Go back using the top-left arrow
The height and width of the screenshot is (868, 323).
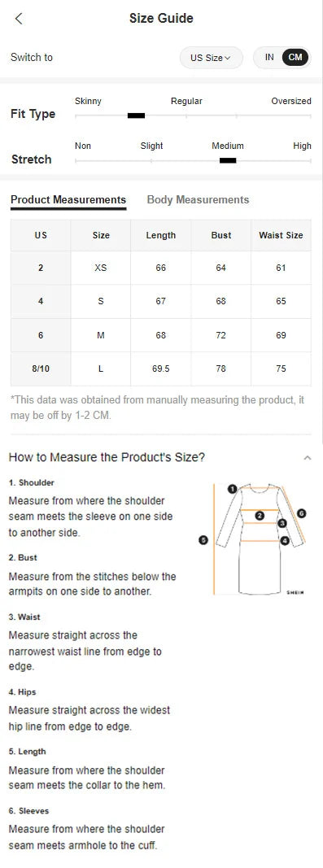coord(19,18)
